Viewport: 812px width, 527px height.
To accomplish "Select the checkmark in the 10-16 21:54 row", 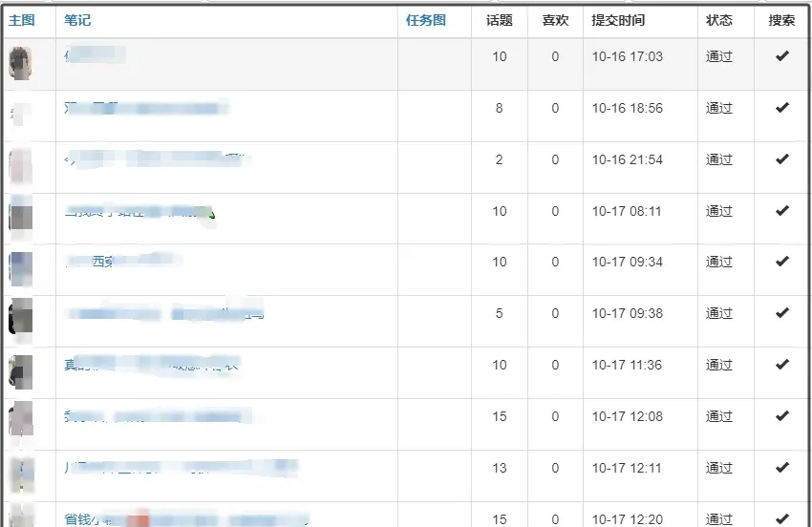I will [x=782, y=159].
